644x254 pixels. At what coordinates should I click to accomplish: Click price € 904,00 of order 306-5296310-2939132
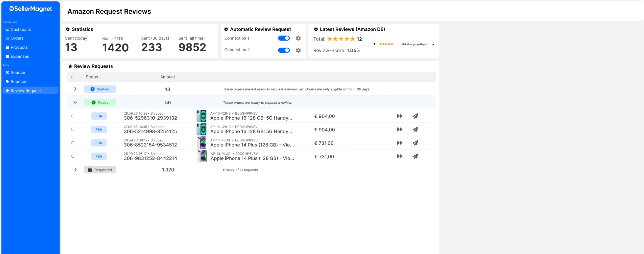325,116
